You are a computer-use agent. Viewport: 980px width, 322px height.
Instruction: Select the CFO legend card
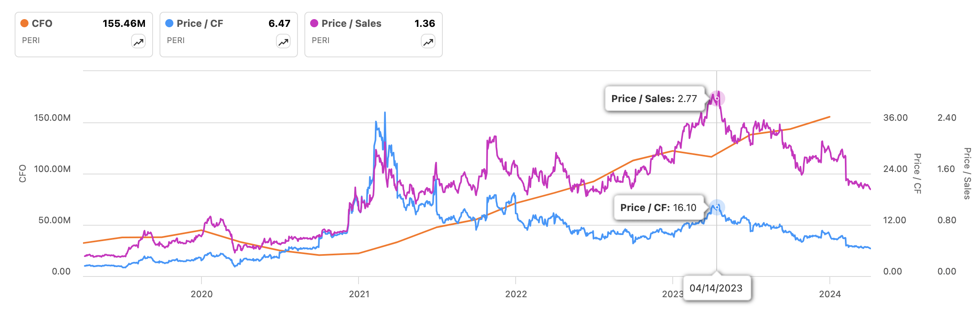[x=83, y=33]
